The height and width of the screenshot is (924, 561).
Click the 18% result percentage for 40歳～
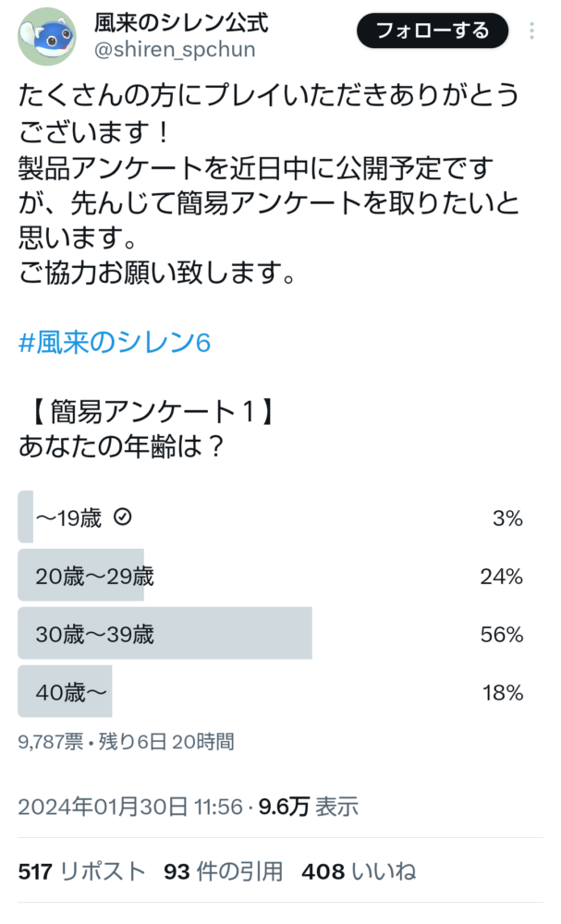pyautogui.click(x=503, y=693)
